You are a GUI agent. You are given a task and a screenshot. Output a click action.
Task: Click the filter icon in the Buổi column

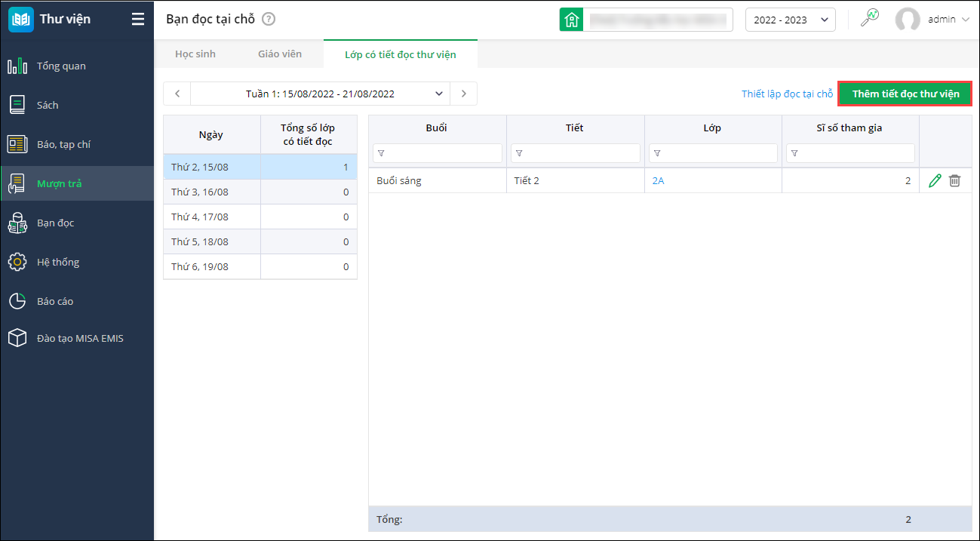pos(381,153)
